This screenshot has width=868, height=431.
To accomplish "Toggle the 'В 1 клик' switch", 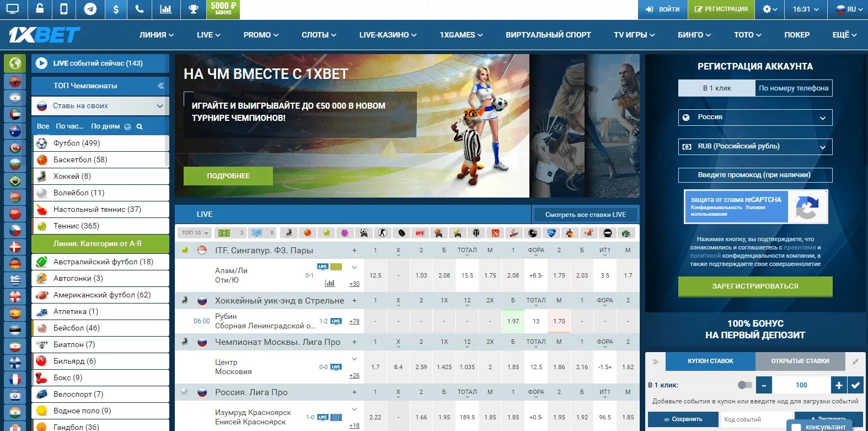I will tap(744, 385).
